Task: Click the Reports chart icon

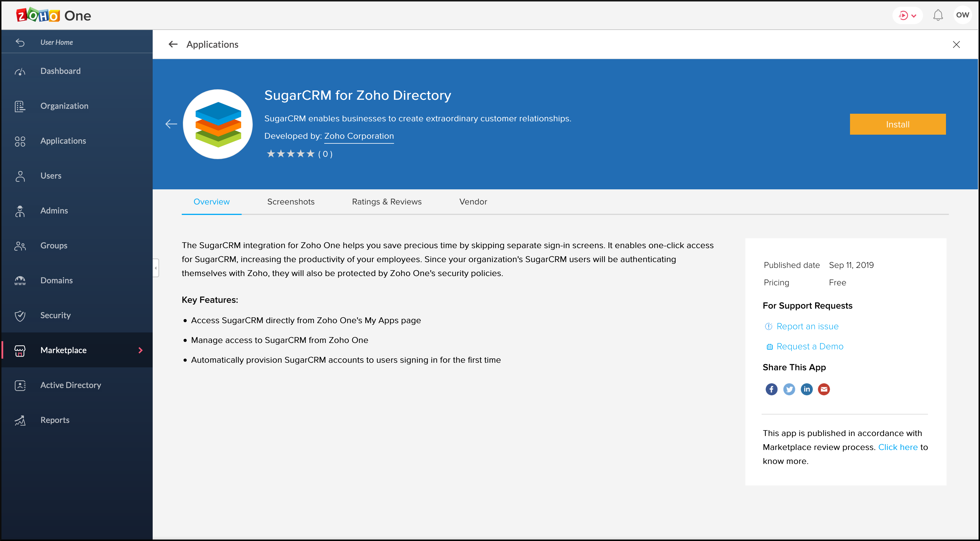Action: (x=20, y=420)
